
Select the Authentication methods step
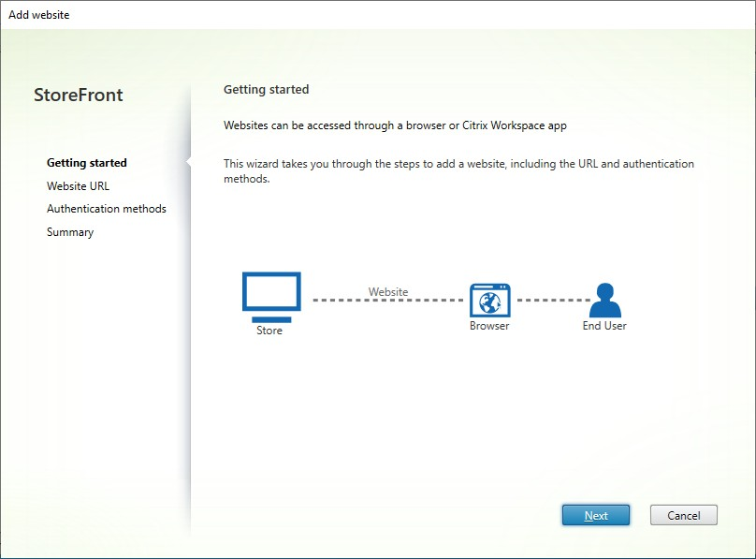pyautogui.click(x=106, y=208)
